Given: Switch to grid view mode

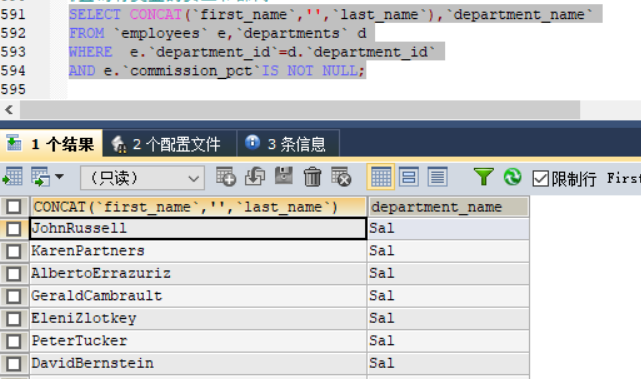Looking at the screenshot, I should pos(381,177).
